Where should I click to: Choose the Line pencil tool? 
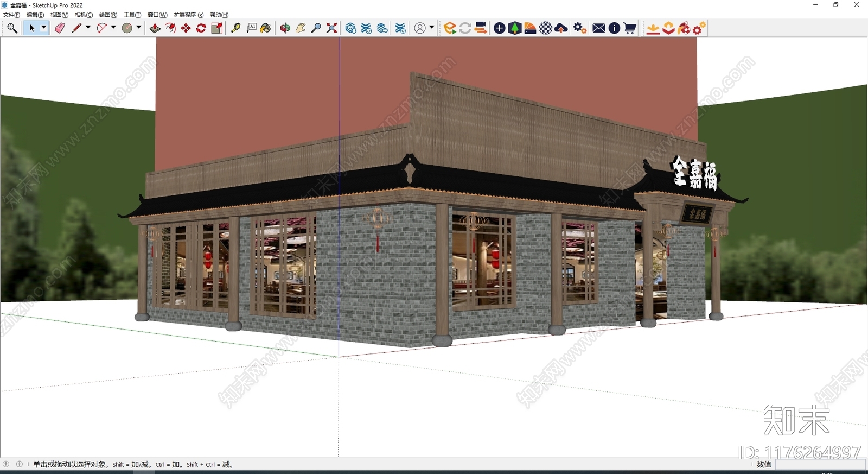(x=76, y=28)
